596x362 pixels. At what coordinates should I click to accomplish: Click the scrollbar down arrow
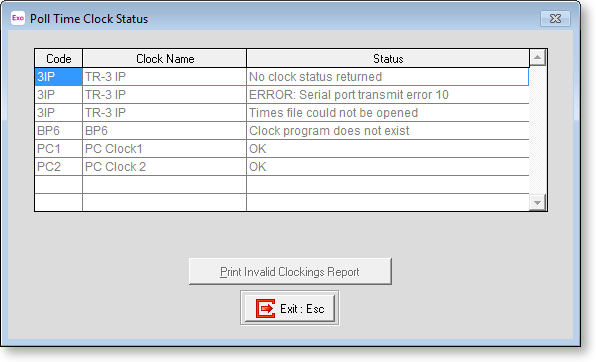537,202
